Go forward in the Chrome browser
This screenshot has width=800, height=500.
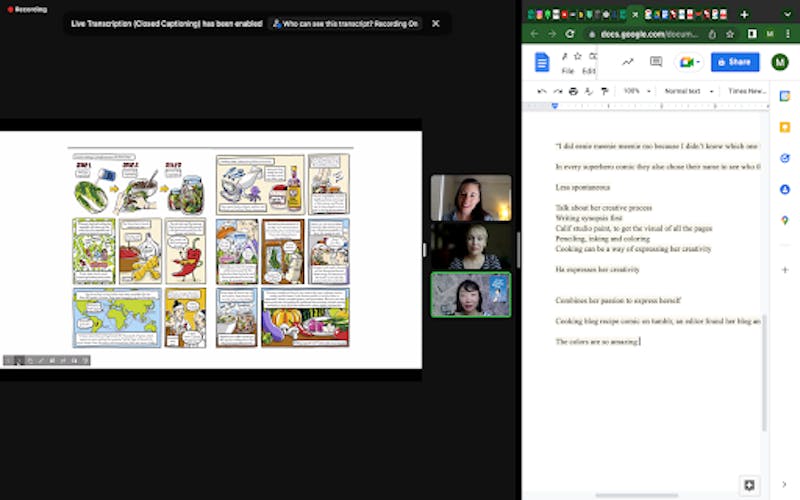pos(552,34)
